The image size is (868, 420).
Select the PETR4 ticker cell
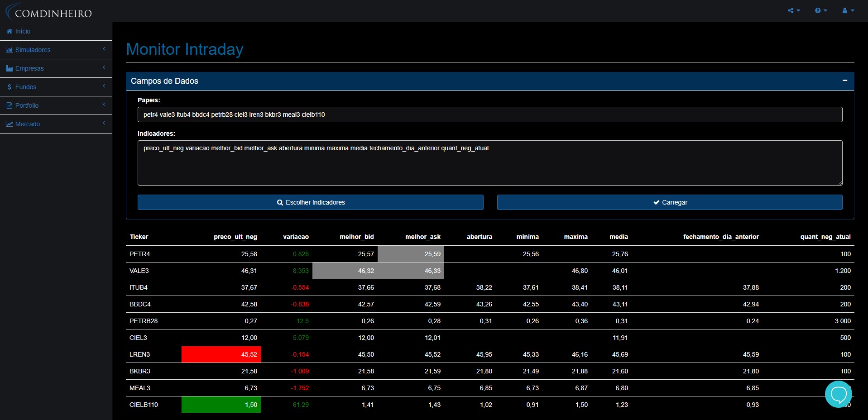tap(153, 254)
